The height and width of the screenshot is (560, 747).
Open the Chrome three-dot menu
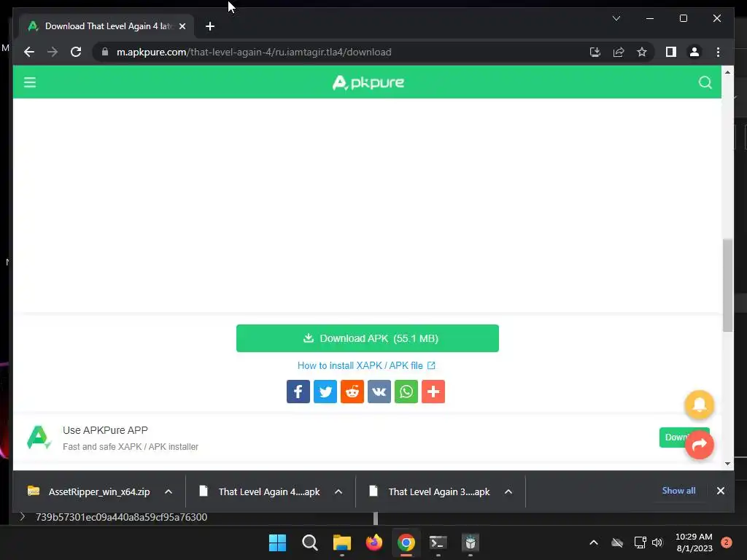pyautogui.click(x=718, y=52)
